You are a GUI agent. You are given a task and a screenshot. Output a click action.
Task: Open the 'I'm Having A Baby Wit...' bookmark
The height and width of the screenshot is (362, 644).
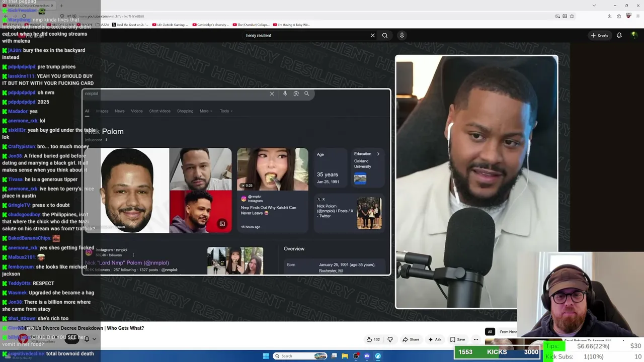pos(291,25)
